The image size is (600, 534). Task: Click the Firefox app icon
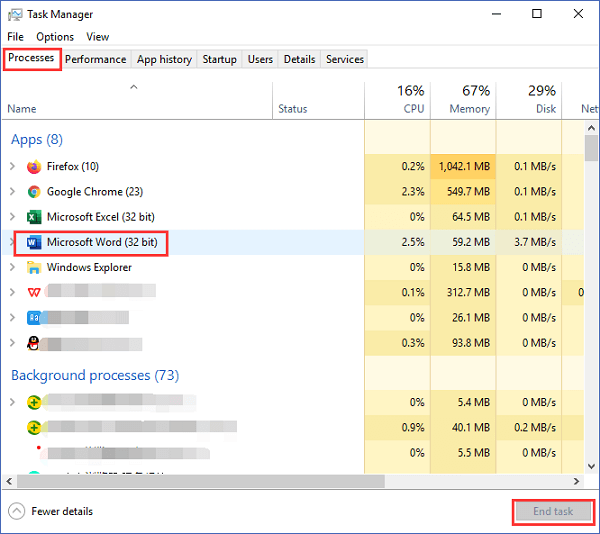[34, 166]
